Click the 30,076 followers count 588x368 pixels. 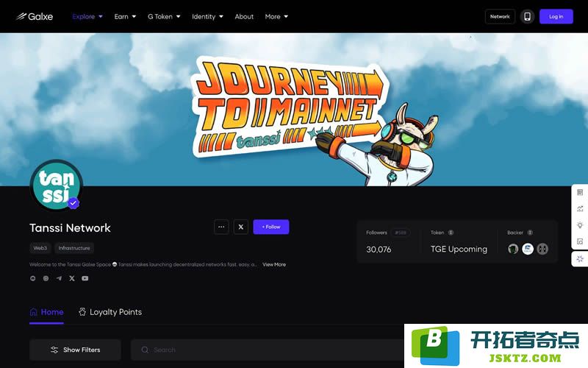point(379,250)
